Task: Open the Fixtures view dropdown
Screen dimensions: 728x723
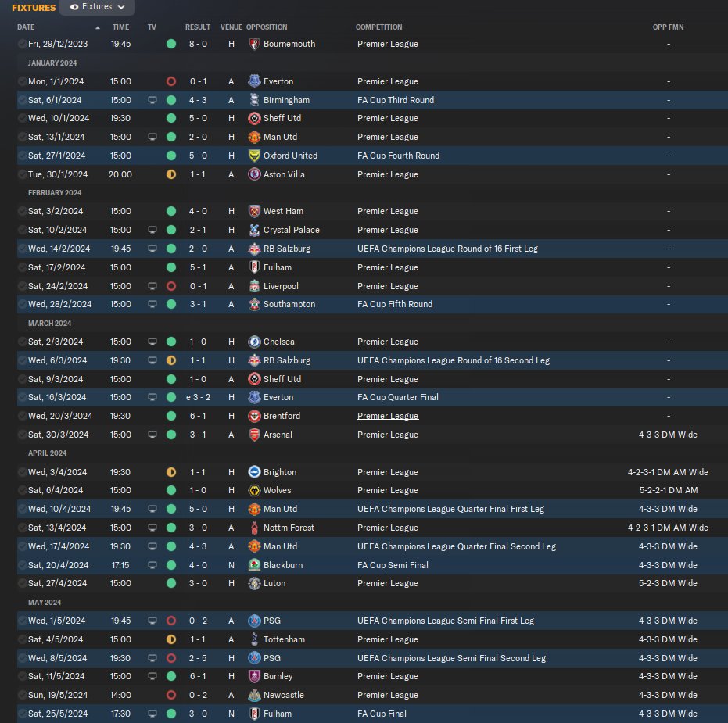Action: click(x=97, y=7)
